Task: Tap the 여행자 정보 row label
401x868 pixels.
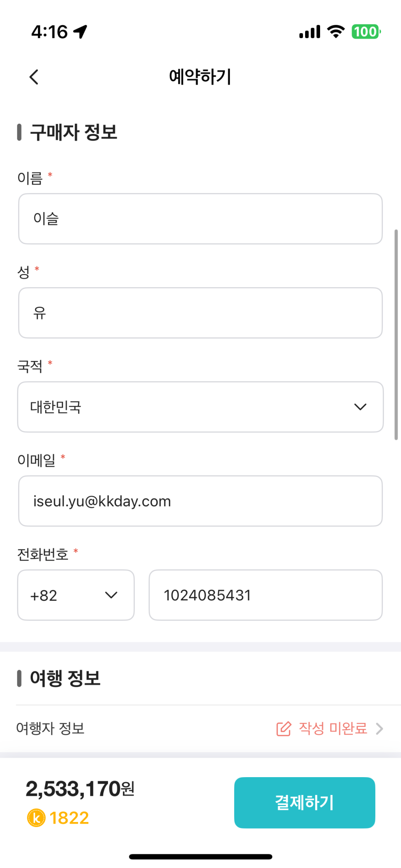Action: (x=50, y=729)
